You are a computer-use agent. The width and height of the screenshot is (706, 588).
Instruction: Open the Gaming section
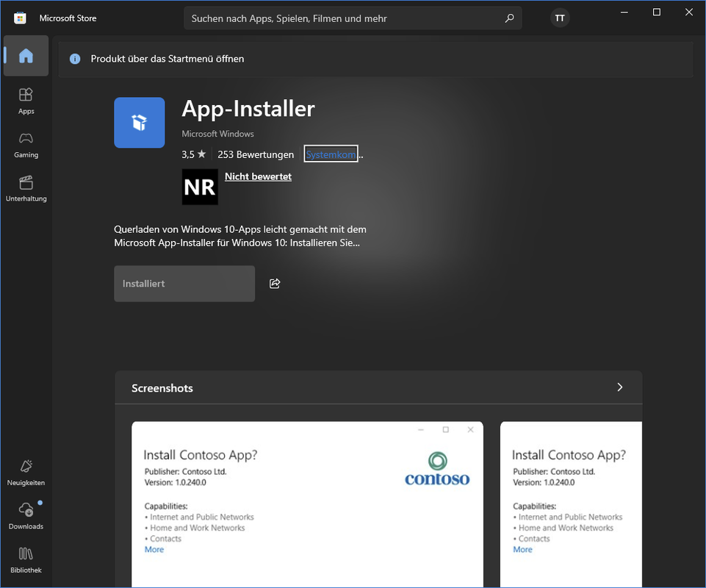click(x=26, y=145)
